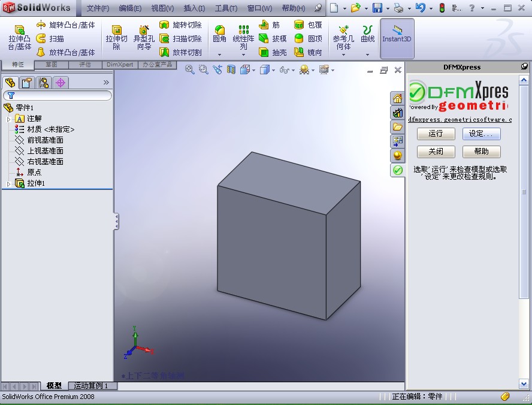Open the ConfigurationManager tab icon
This screenshot has height=405, width=532.
coord(44,83)
